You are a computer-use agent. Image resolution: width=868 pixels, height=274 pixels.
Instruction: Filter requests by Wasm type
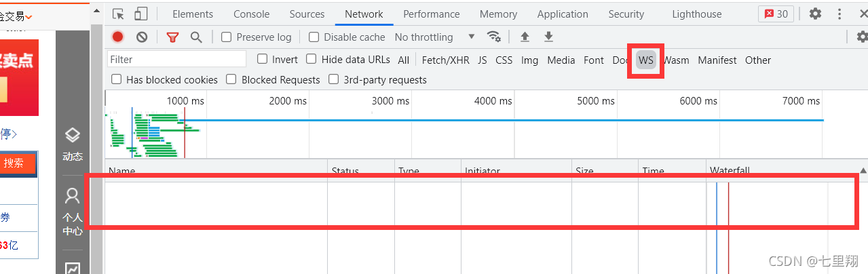(676, 60)
